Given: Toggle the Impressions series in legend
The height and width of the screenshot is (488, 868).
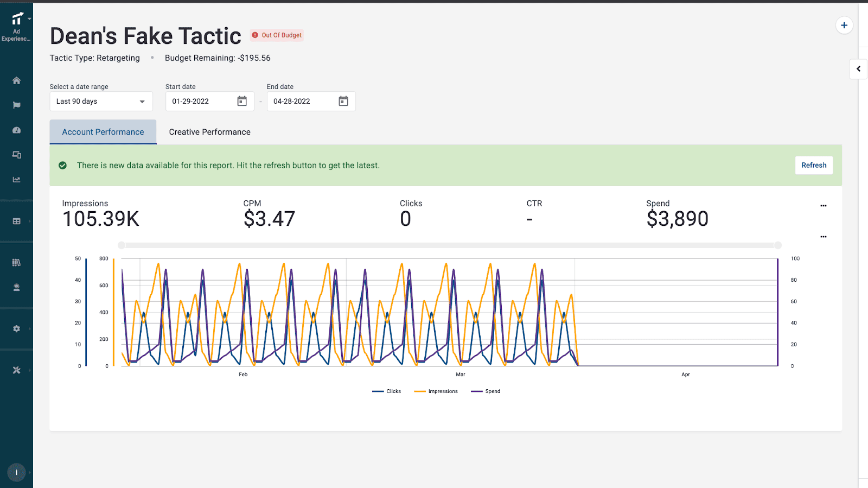Looking at the screenshot, I should pyautogui.click(x=436, y=391).
